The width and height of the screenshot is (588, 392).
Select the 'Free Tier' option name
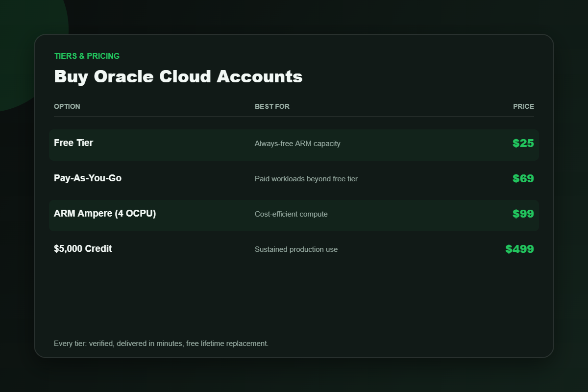pyautogui.click(x=73, y=143)
